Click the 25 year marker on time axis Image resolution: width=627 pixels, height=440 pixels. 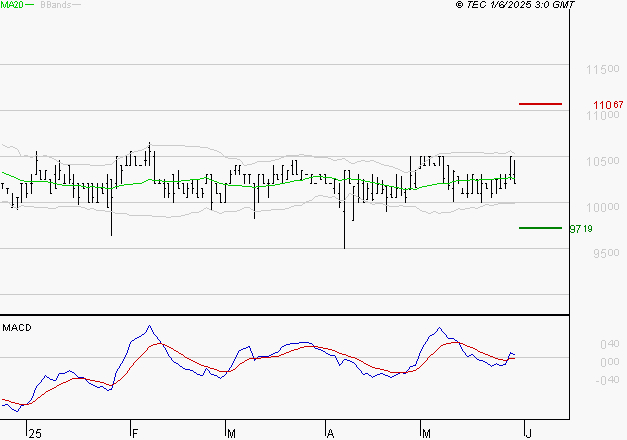click(36, 433)
